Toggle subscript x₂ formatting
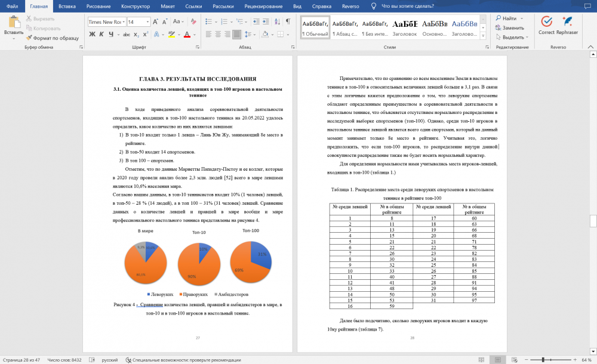Screen dimensions: 597x364 click(136, 35)
